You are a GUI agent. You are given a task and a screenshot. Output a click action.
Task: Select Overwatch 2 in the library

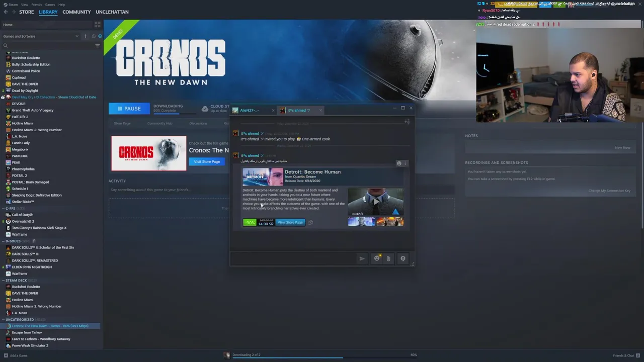tap(23, 221)
